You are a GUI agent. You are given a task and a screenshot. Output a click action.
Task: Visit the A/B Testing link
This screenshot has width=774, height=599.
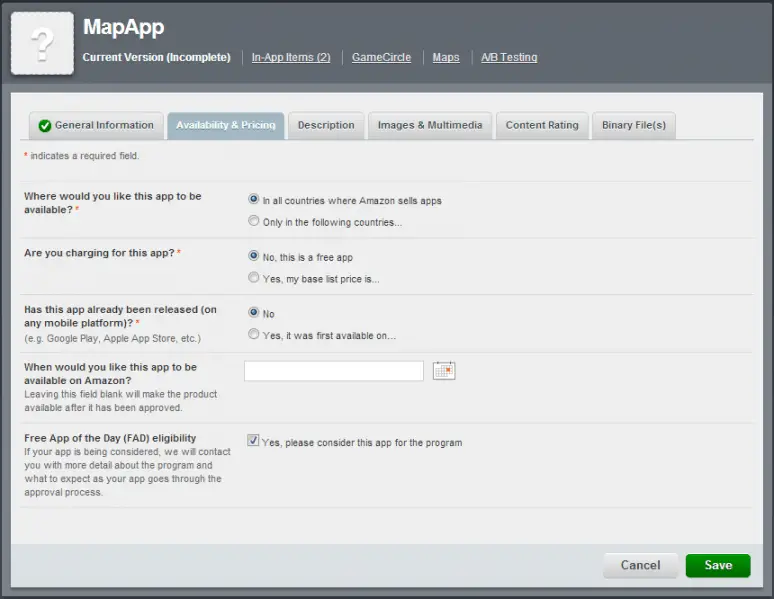(x=509, y=57)
